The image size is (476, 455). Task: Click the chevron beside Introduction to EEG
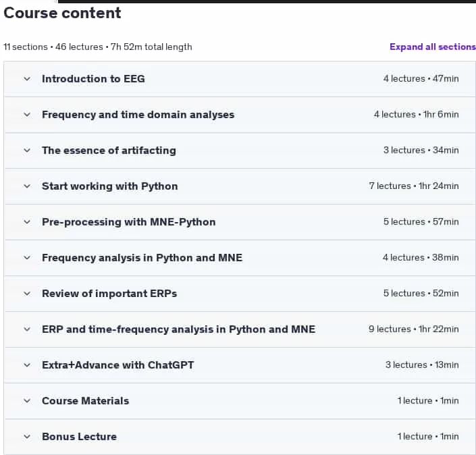[x=27, y=79]
